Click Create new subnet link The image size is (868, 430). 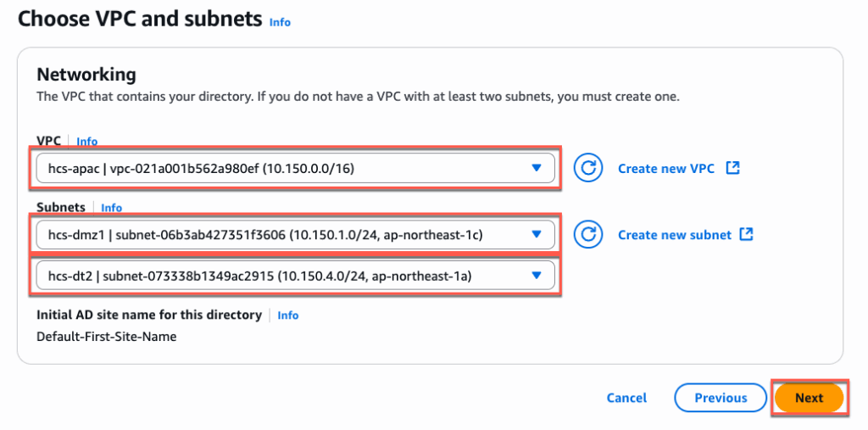coord(674,235)
